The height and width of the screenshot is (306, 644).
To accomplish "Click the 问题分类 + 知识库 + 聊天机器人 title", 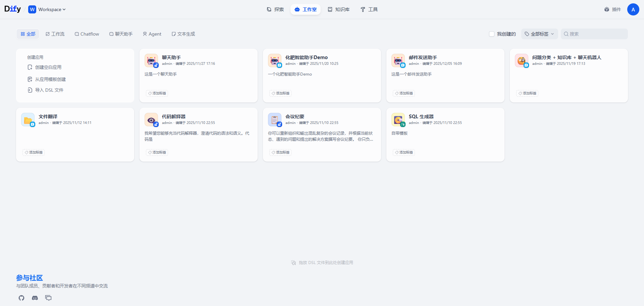I will pyautogui.click(x=567, y=57).
